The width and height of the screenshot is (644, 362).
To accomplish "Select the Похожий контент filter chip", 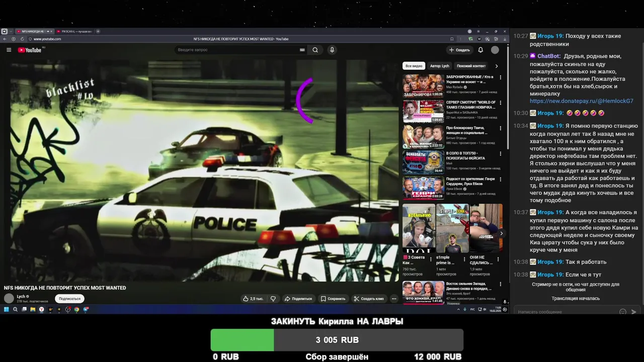I will pyautogui.click(x=471, y=66).
